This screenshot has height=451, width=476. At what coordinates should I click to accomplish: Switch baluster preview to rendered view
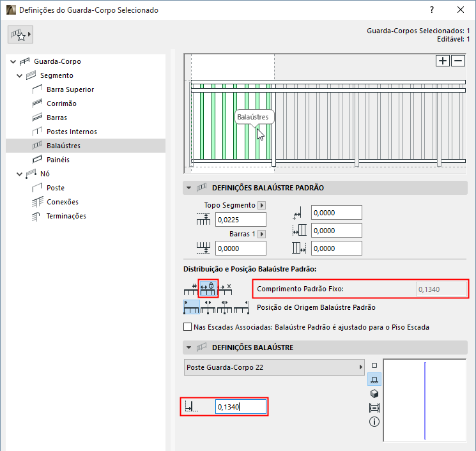pos(374,408)
